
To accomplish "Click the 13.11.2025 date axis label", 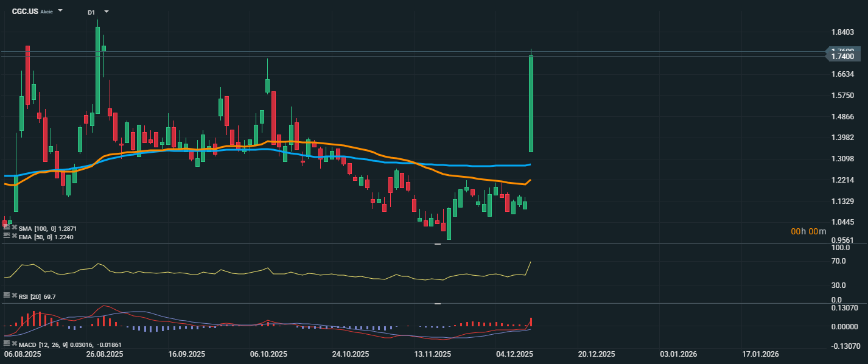I will pos(432,354).
